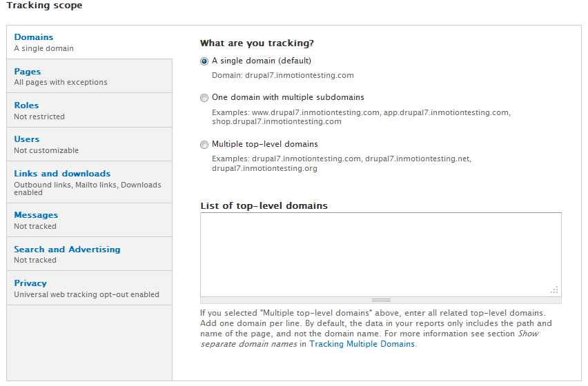
Task: Click the "One domain with multiple subdomains" label
Action: click(x=288, y=98)
